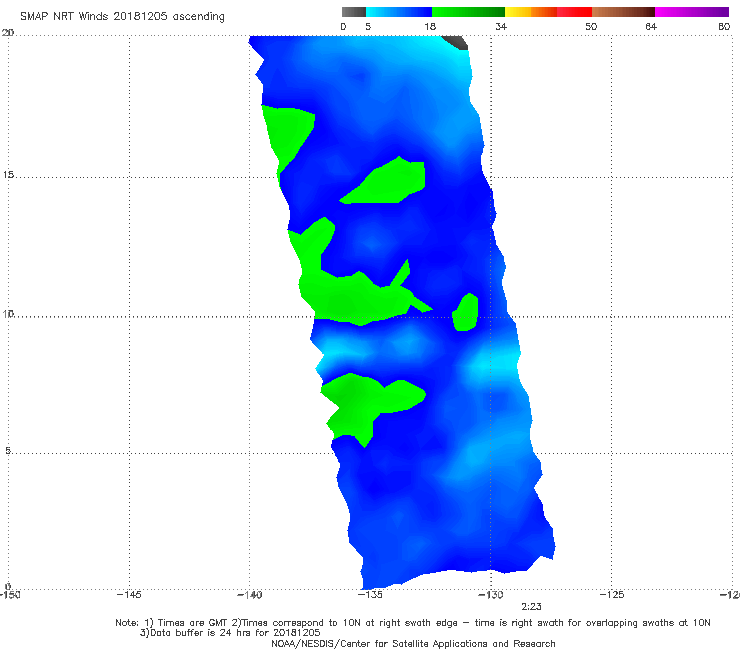
Task: Click the small green oval patch near -131, 10N
Action: 465,312
